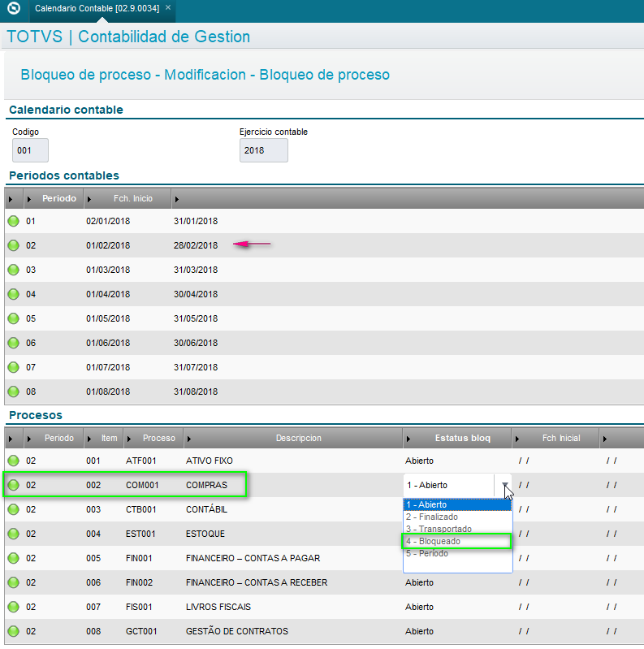644x649 pixels.
Task: Click arrow of the unlabeled end-date column header
Action: 177,200
